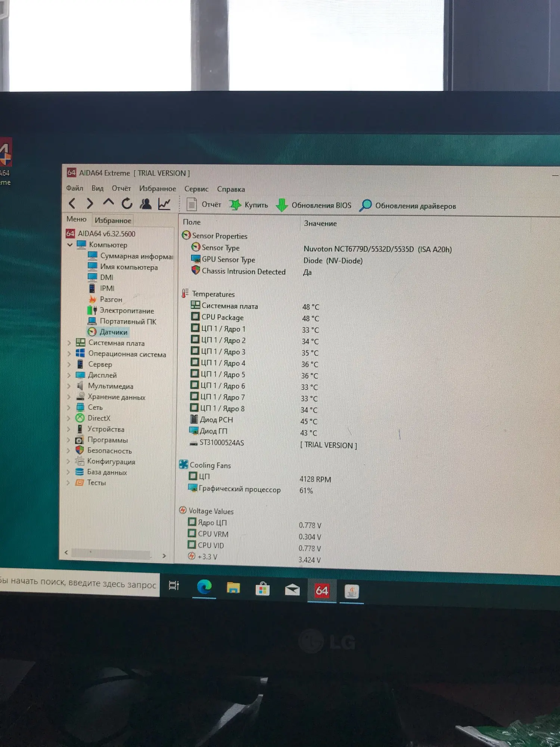
Task: Open the user icon in toolbar
Action: point(146,204)
